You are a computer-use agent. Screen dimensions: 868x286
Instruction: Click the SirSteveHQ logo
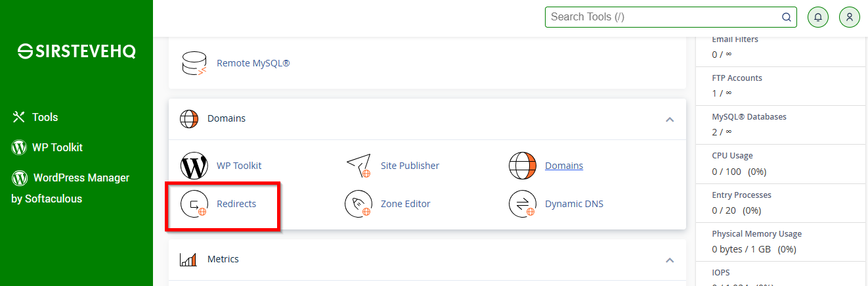point(77,51)
